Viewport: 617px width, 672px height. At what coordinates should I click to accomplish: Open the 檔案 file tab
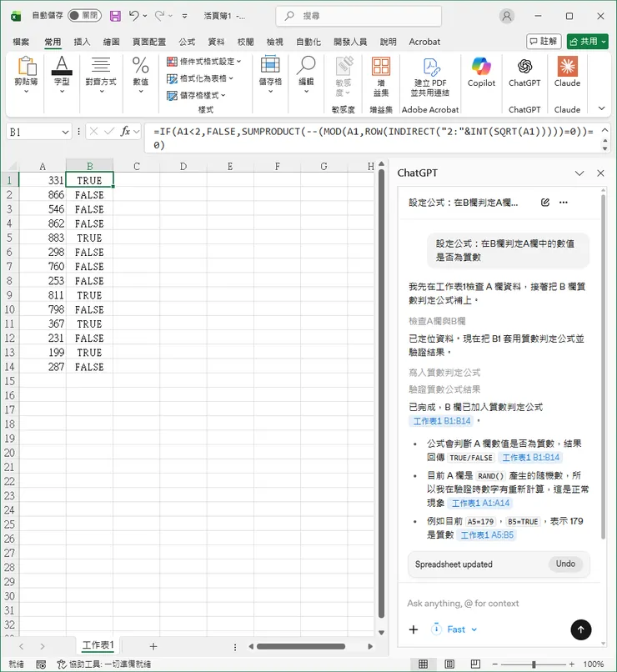[x=21, y=42]
